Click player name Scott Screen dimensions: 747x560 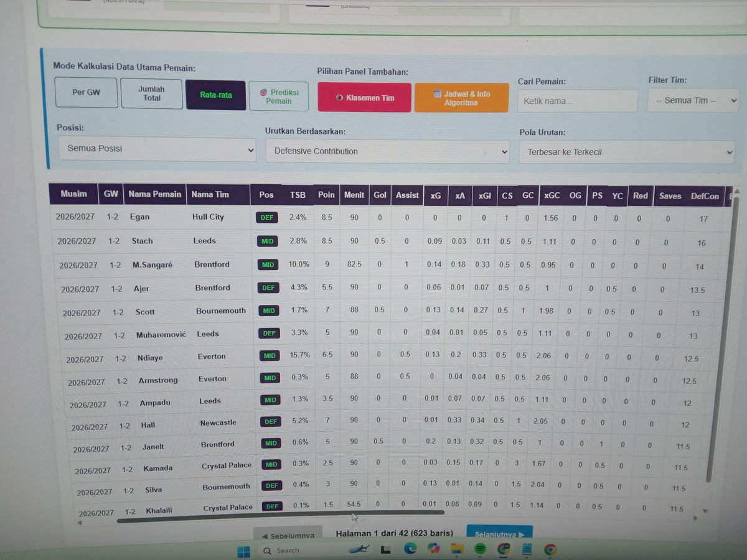(x=145, y=312)
